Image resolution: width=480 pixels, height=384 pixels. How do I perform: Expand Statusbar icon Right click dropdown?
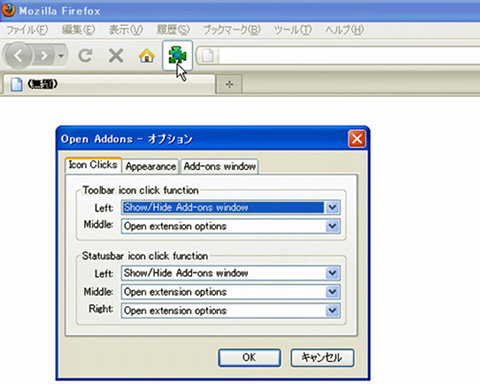[x=332, y=311]
